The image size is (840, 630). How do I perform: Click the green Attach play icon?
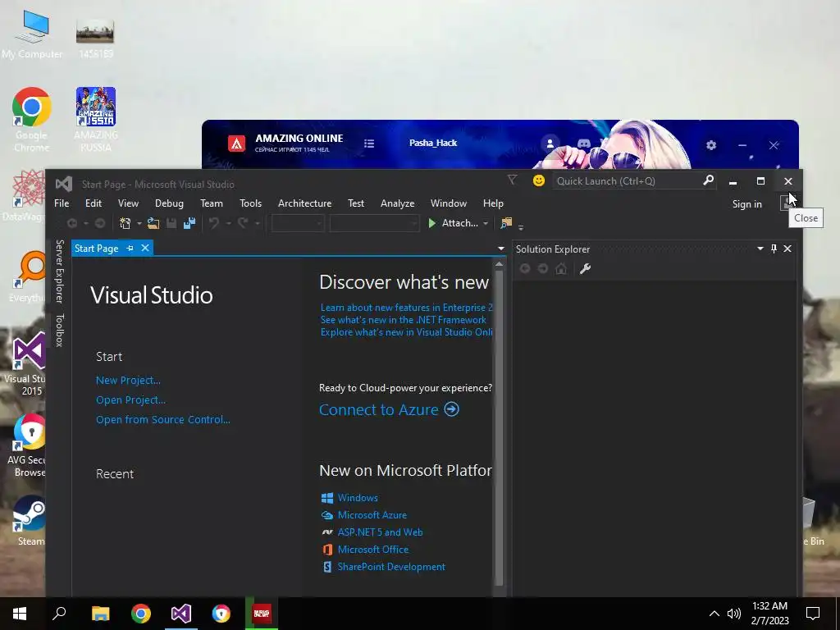pos(431,223)
